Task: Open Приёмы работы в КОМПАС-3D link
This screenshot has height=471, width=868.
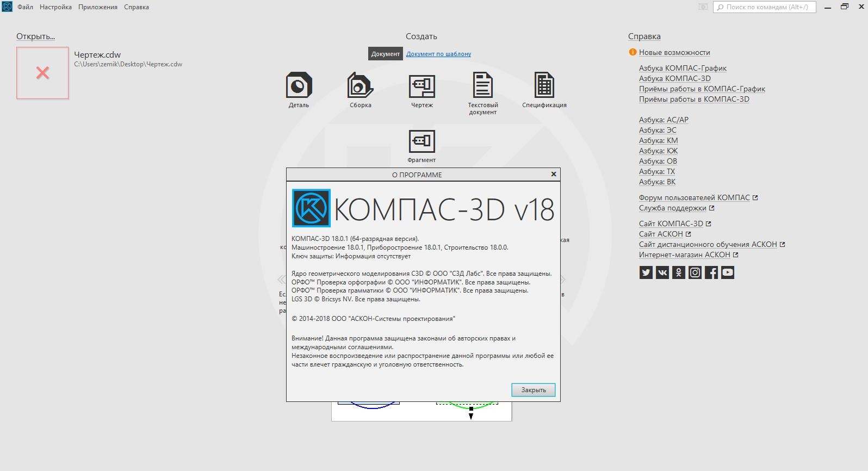Action: 694,99
